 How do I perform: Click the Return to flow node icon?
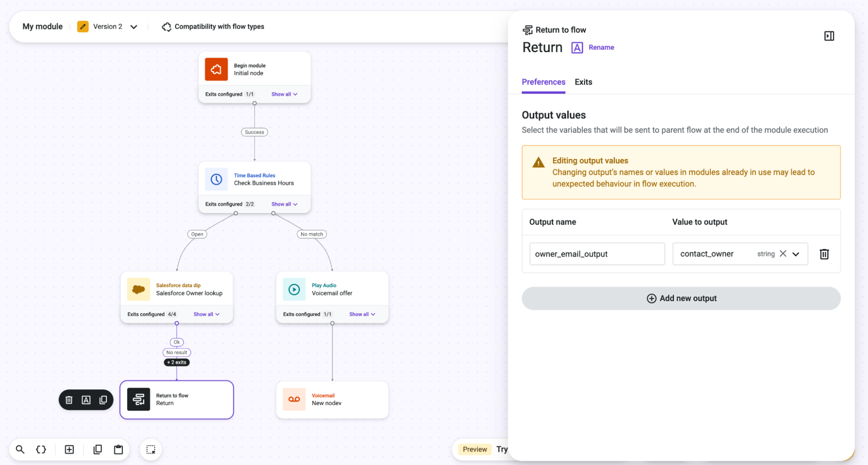(x=139, y=399)
